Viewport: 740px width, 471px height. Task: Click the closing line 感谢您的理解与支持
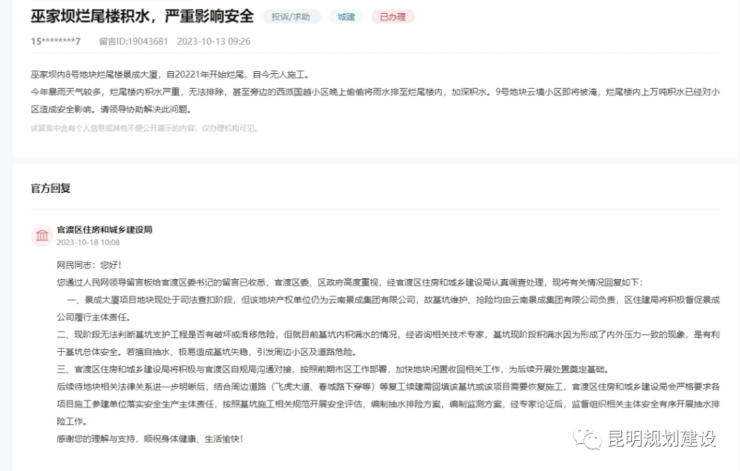coord(150,438)
